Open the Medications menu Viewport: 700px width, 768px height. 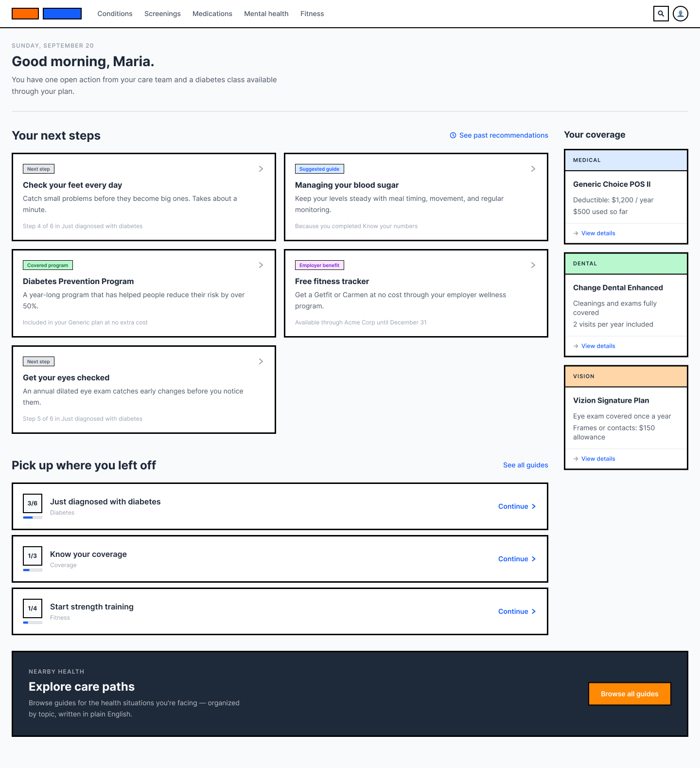pyautogui.click(x=212, y=14)
